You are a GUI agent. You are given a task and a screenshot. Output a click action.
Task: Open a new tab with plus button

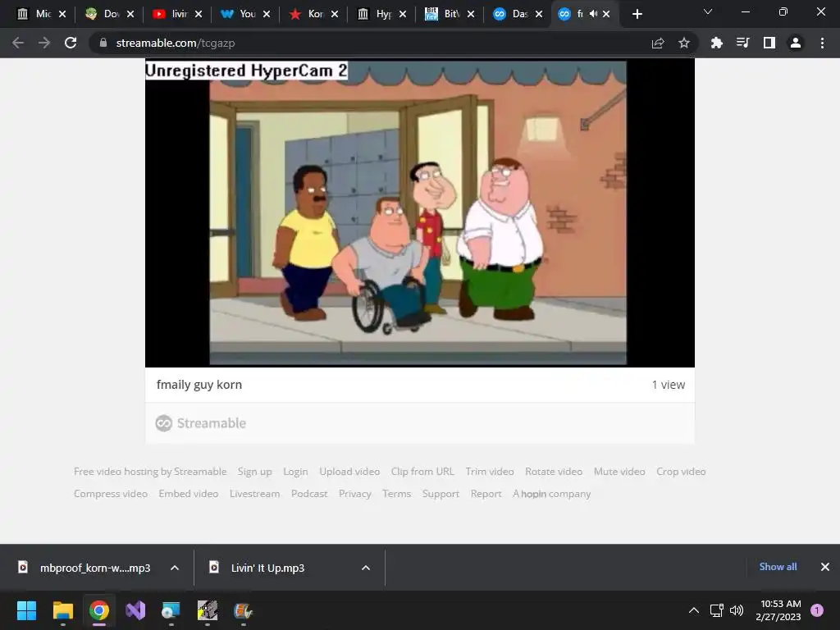click(637, 14)
